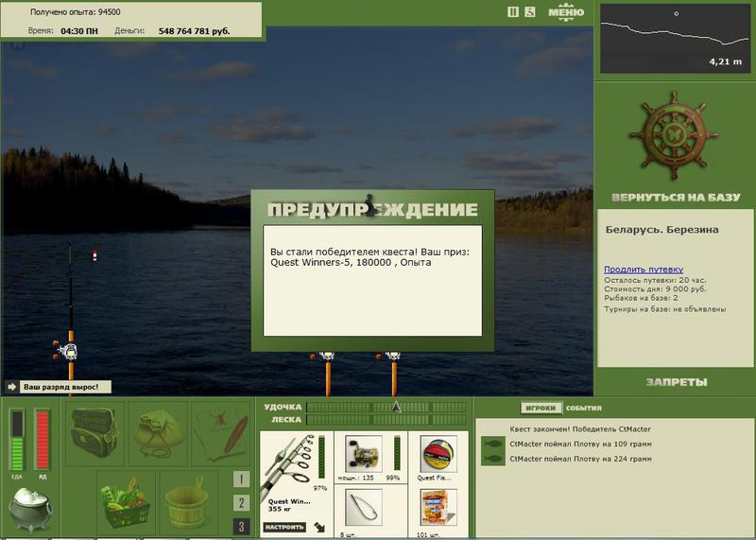
Task: Click Квест закончен! Победитель CtMacter entry
Action: click(580, 429)
